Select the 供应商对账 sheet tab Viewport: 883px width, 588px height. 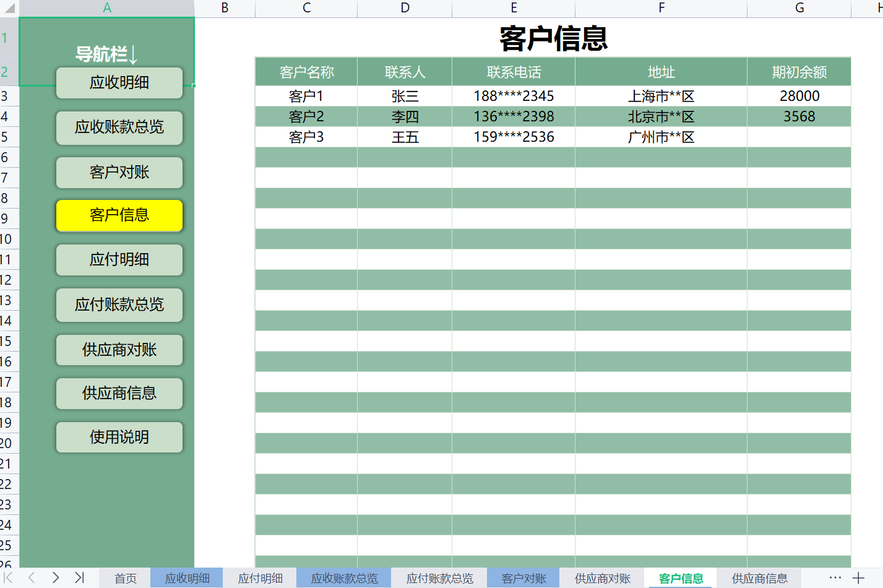coord(602,578)
